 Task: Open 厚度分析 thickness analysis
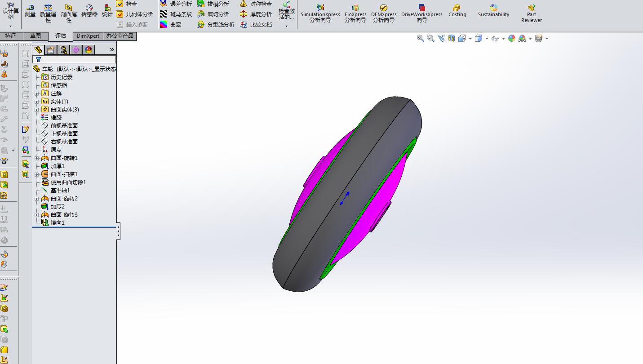[x=256, y=14]
